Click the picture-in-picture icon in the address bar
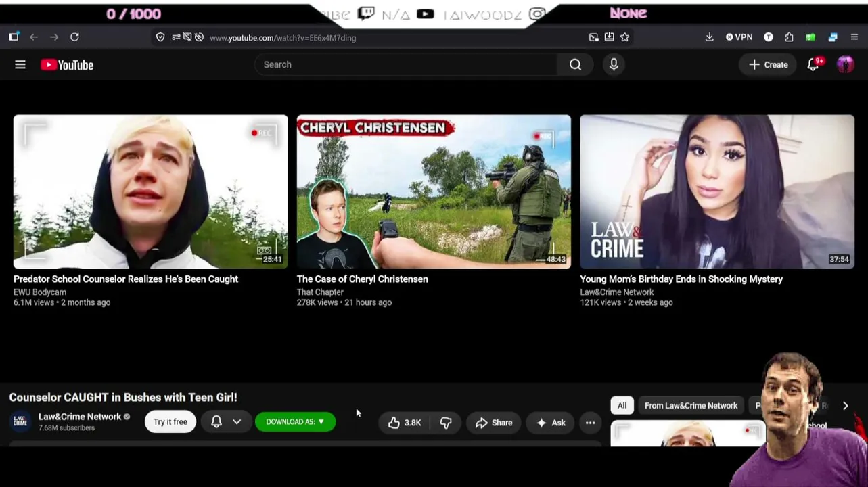 (593, 37)
